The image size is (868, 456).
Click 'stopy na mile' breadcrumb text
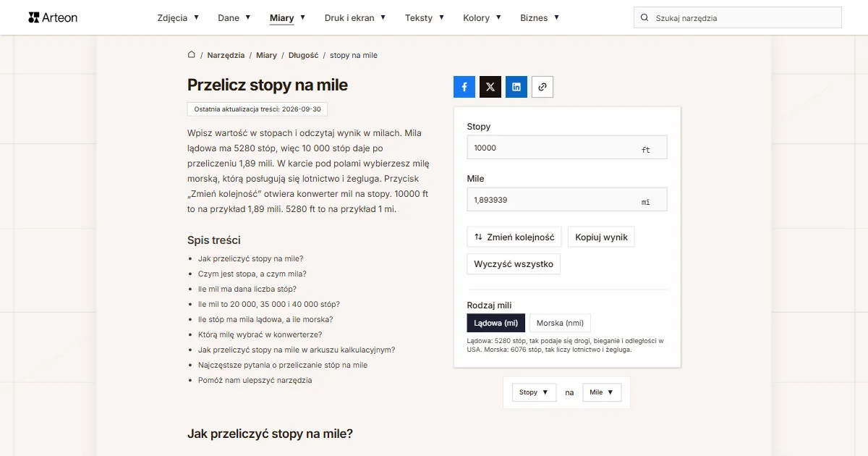[354, 55]
